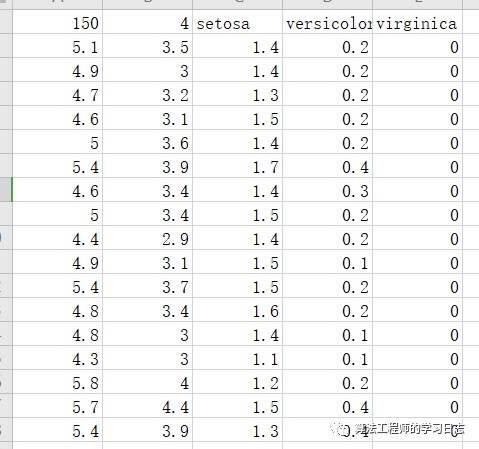Select the cell containing 1.6
The width and height of the screenshot is (479, 449).
[x=237, y=310]
